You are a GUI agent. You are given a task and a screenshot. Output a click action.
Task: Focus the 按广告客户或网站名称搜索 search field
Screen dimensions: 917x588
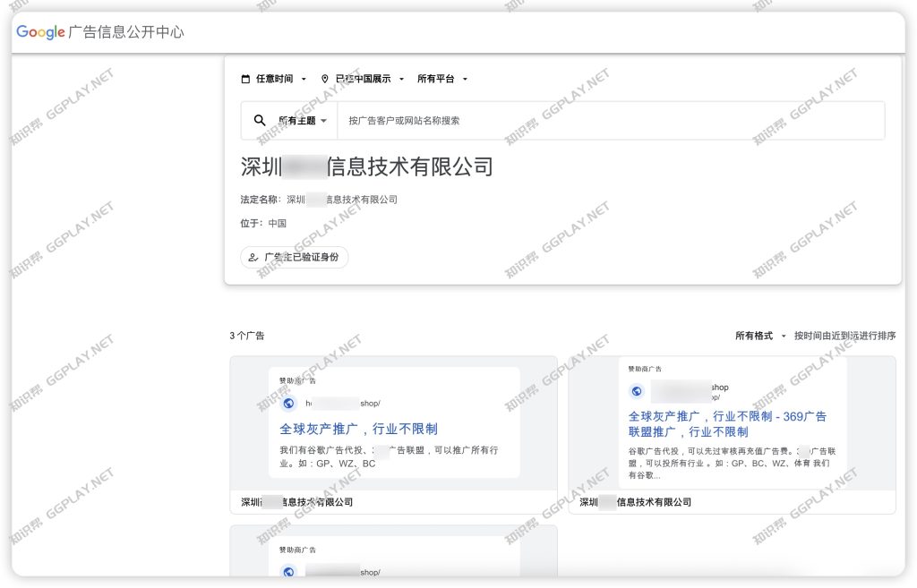[x=611, y=121]
